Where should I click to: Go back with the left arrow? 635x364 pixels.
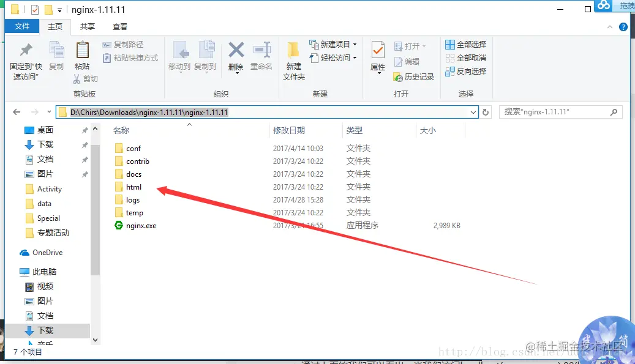(x=17, y=112)
